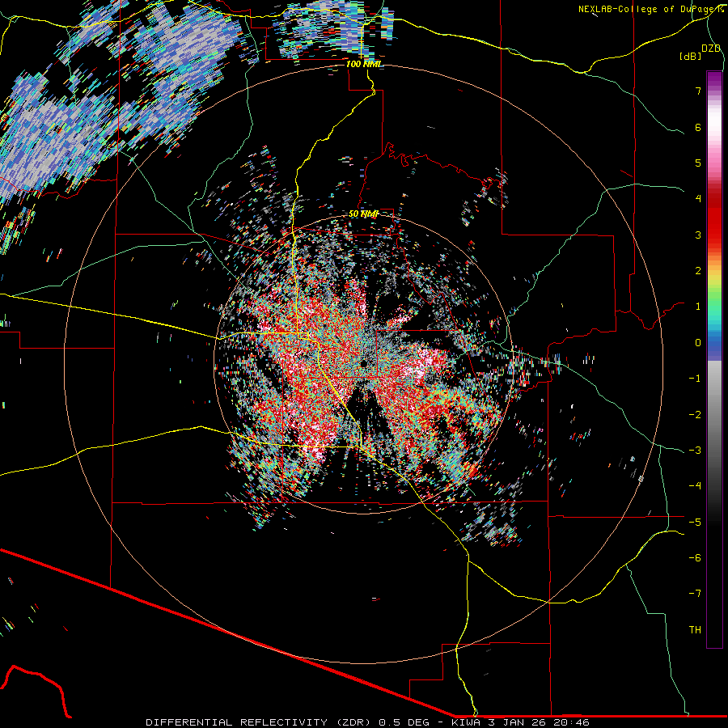
Task: Click the 'DZD' product label above the scale
Action: point(711,49)
